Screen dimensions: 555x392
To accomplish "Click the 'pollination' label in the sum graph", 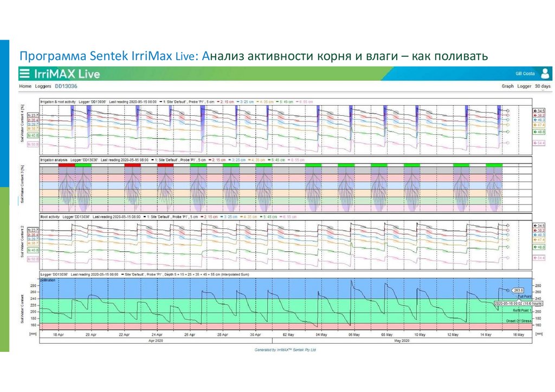I will click(48, 280).
